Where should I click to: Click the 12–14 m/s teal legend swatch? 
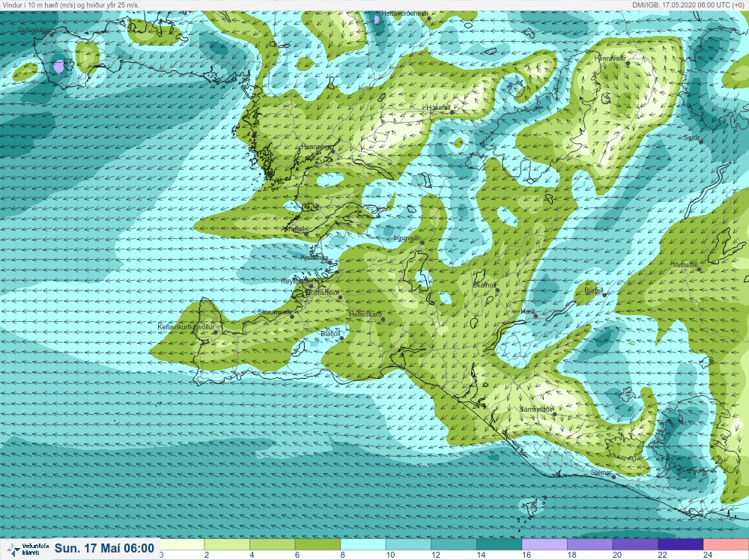point(454,544)
